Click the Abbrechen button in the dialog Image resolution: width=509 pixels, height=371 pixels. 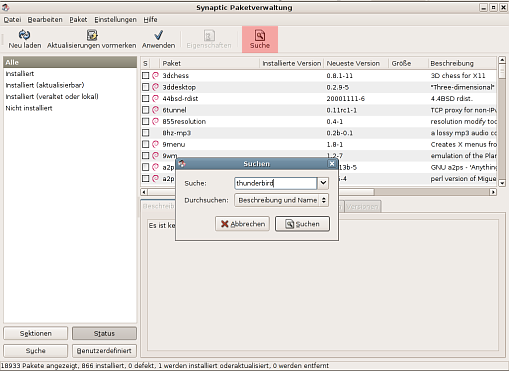(x=242, y=224)
